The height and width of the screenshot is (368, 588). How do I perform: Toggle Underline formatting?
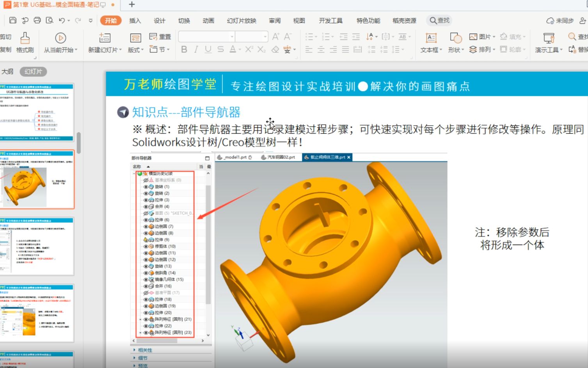click(x=208, y=49)
